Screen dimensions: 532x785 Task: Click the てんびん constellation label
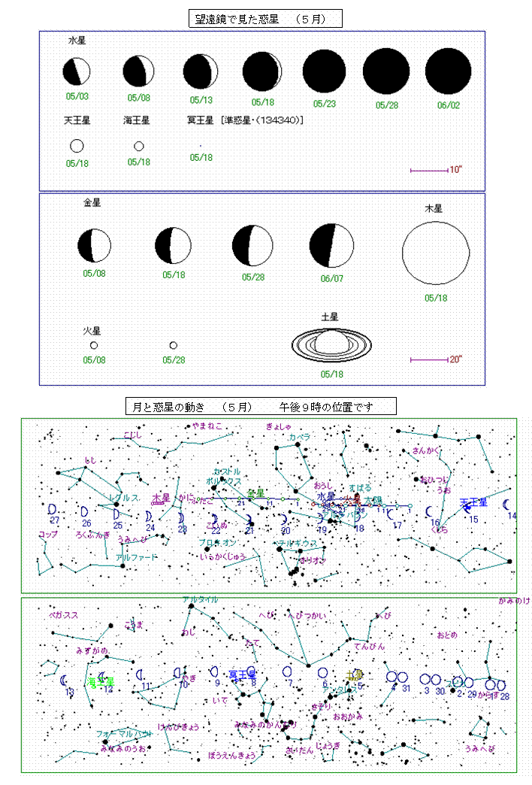pos(370,647)
